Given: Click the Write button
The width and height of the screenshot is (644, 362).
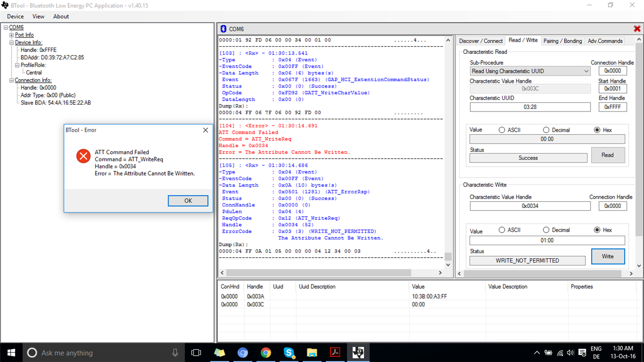Looking at the screenshot, I should 607,256.
